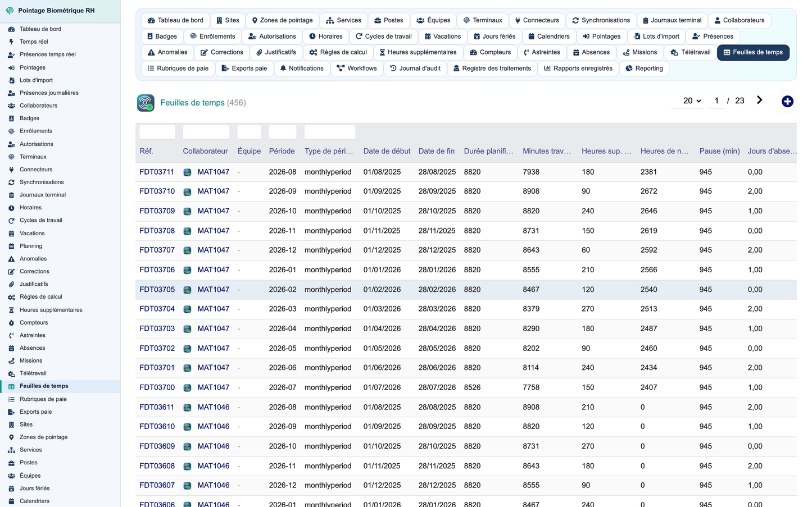The image size is (812, 507).
Task: Click the avatar icon in row FDT03705
Action: click(187, 290)
